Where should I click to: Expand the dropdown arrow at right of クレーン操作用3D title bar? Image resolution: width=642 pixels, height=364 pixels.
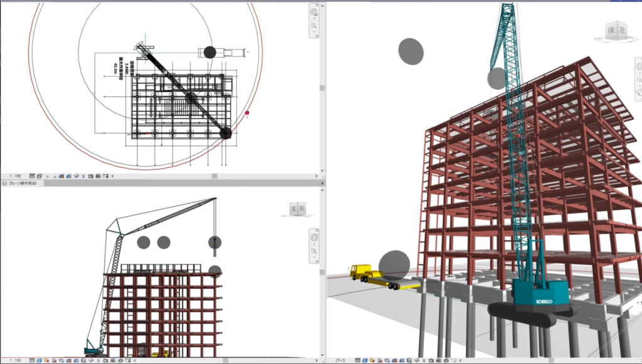322,183
